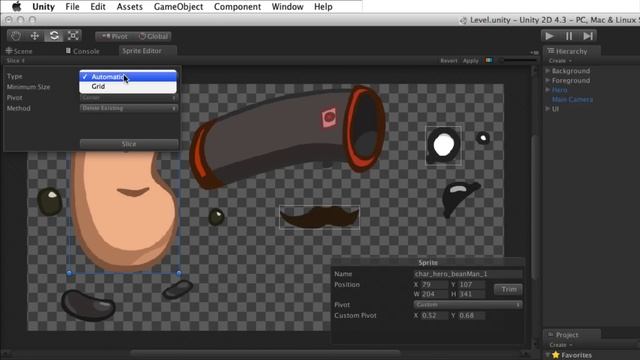Open the Project Create dropdown
This screenshot has width=640, height=360.
(560, 345)
